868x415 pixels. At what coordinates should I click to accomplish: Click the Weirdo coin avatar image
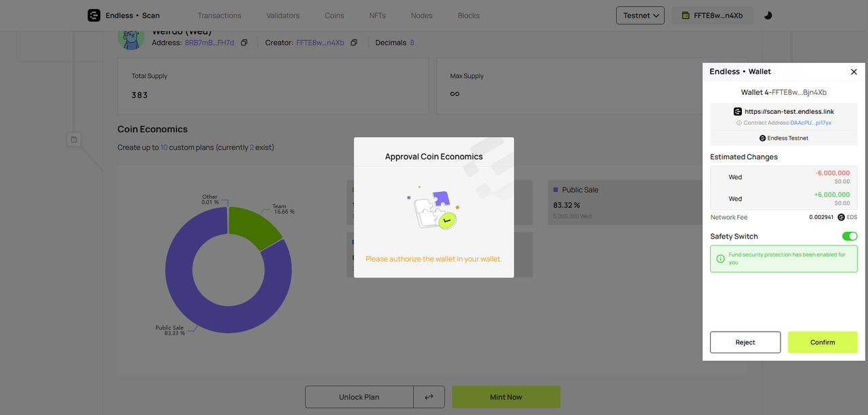131,38
